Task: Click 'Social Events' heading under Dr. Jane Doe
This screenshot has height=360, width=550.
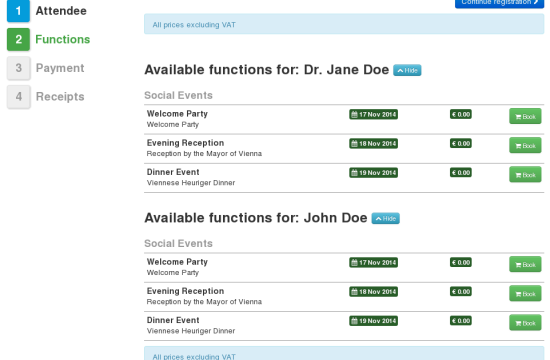Action: click(178, 95)
